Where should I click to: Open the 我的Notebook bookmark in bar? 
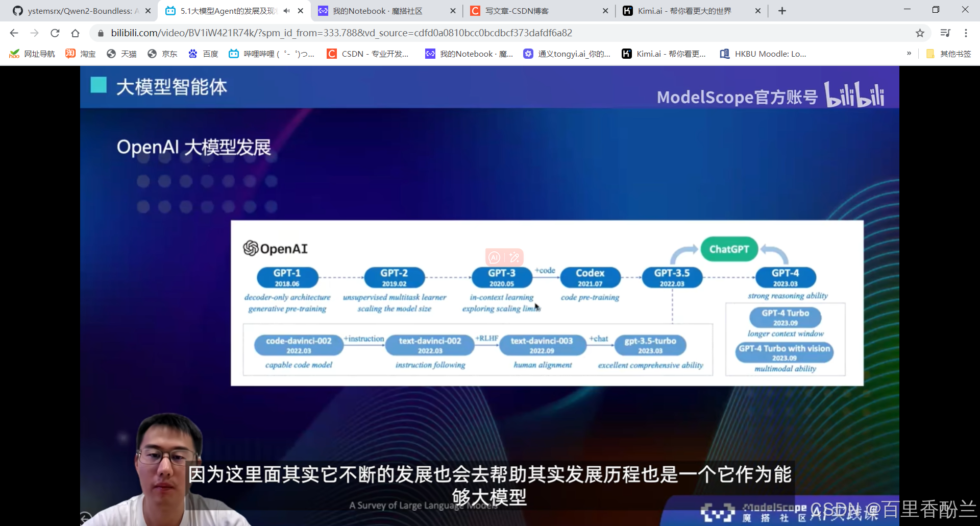point(469,54)
